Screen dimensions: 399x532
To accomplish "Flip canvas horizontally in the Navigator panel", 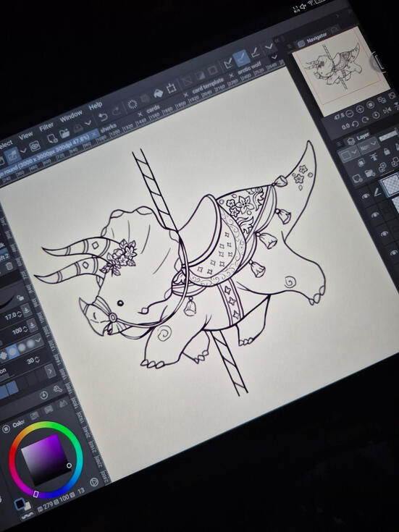I will [x=388, y=110].
